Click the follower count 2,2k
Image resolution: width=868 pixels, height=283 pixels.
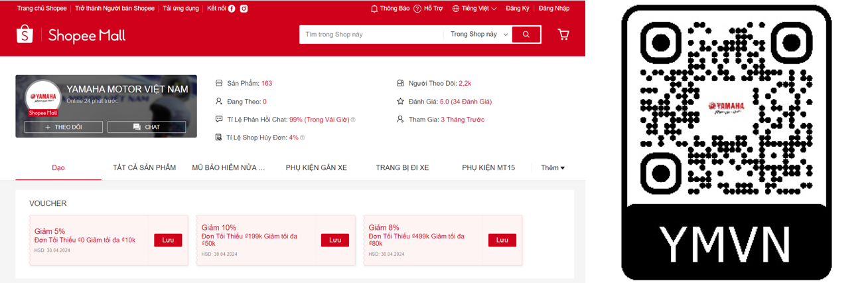465,84
